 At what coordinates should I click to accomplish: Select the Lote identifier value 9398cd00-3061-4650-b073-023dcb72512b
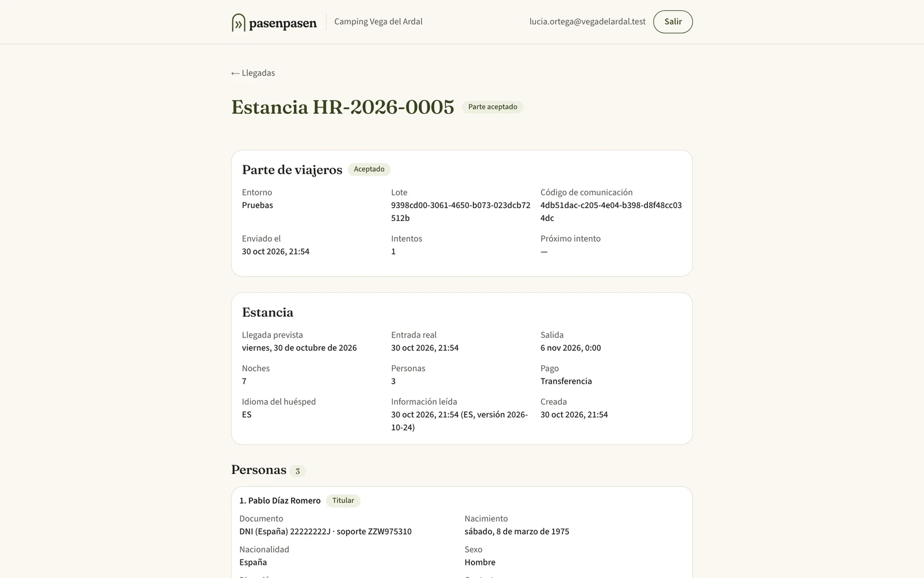[x=460, y=212]
